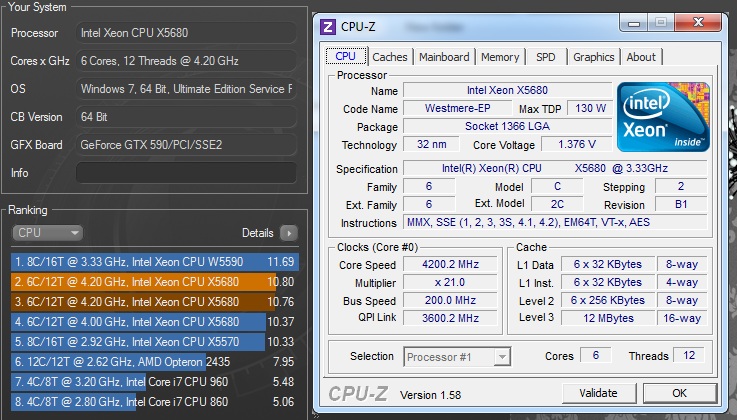Image resolution: width=737 pixels, height=420 pixels.
Task: Select ranking row 3 X5680 scoring 10.76
Action: pos(155,302)
